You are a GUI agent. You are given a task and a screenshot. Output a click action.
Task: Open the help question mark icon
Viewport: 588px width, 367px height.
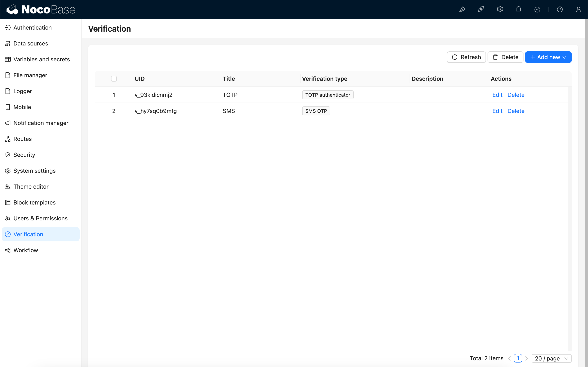point(560,9)
